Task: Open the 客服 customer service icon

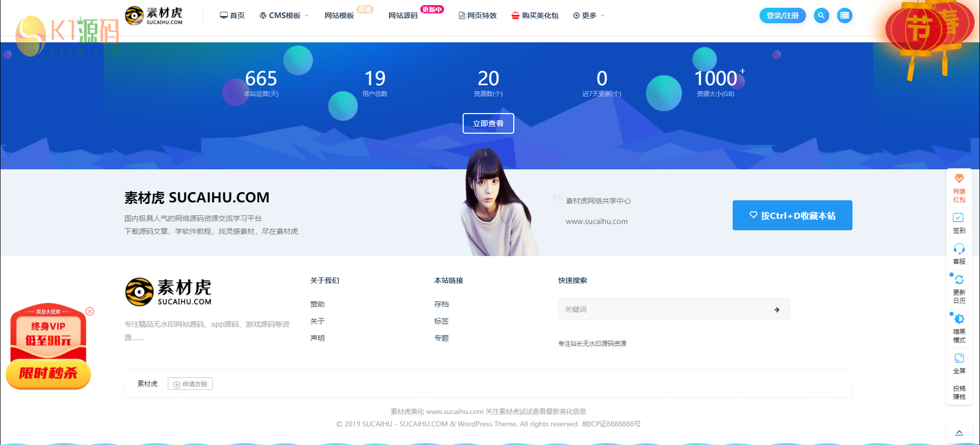Action: coord(959,254)
